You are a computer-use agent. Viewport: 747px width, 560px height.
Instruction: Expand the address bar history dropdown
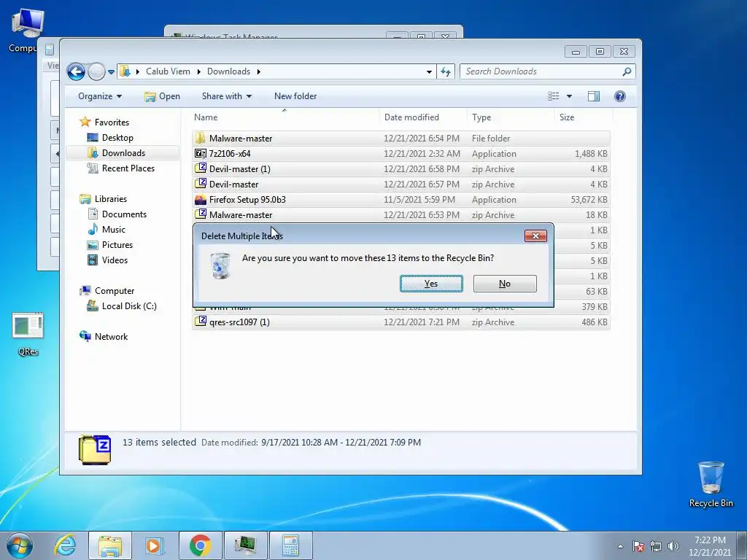pyautogui.click(x=429, y=72)
